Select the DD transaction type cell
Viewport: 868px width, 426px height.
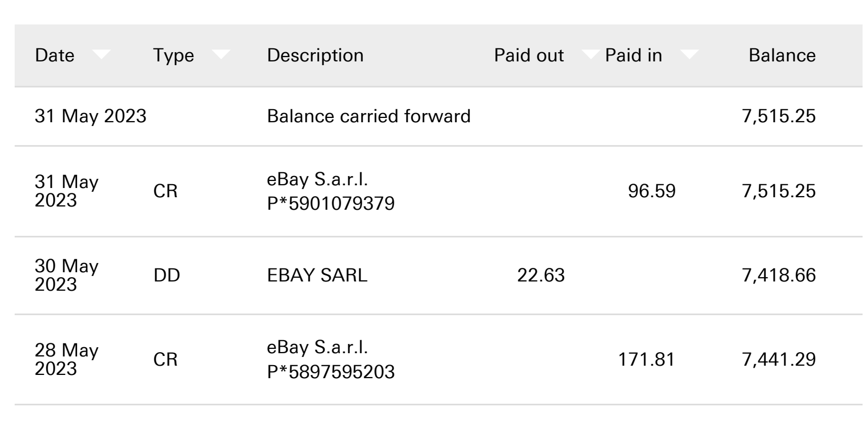[167, 275]
